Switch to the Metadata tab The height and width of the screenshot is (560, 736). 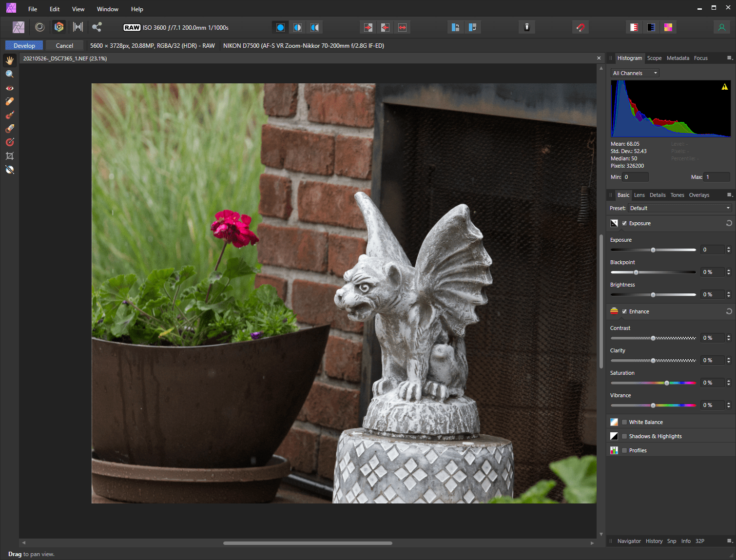678,58
